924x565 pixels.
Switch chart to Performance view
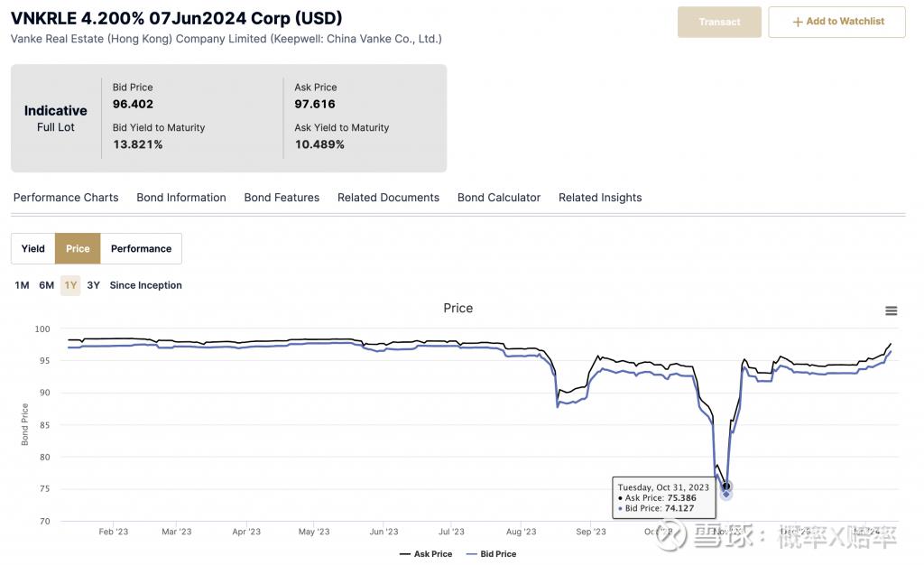[141, 249]
